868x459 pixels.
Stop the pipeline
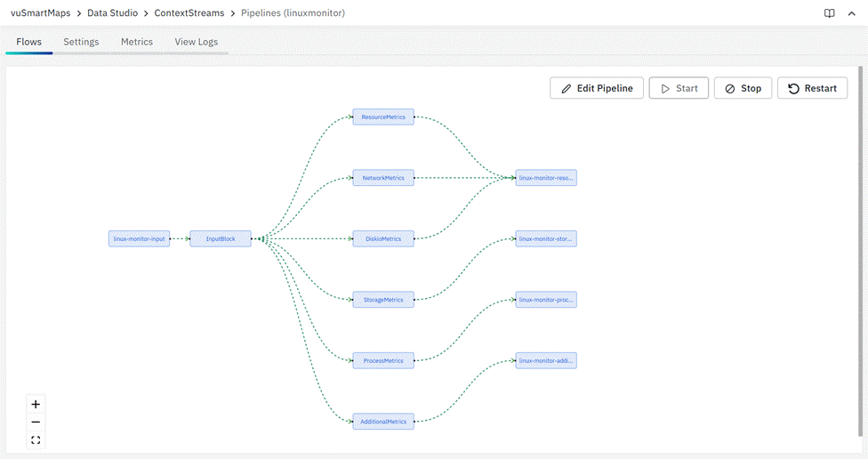pyautogui.click(x=743, y=88)
